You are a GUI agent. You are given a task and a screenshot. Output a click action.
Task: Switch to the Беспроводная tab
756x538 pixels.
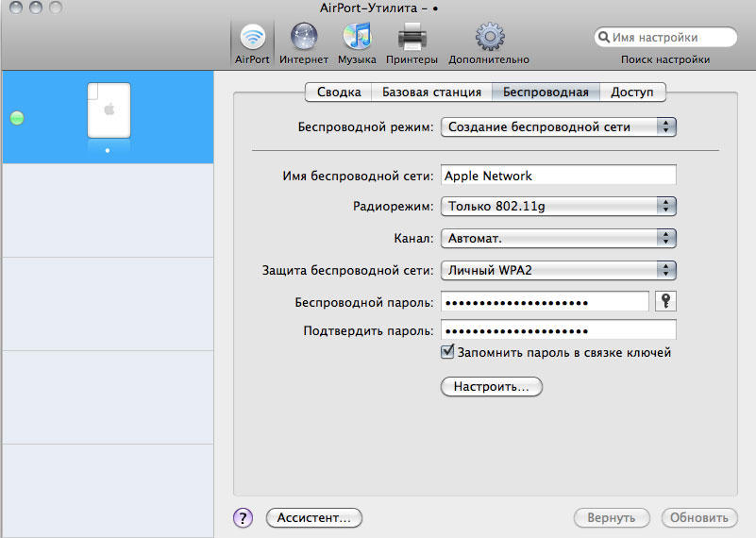coord(546,92)
